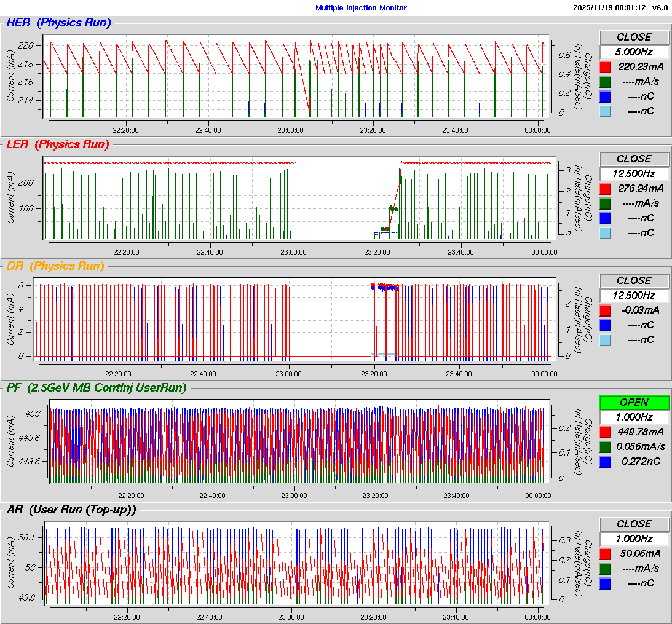Toggle the HER CLOSE shutter button
The width and height of the screenshot is (672, 624).
(x=634, y=38)
